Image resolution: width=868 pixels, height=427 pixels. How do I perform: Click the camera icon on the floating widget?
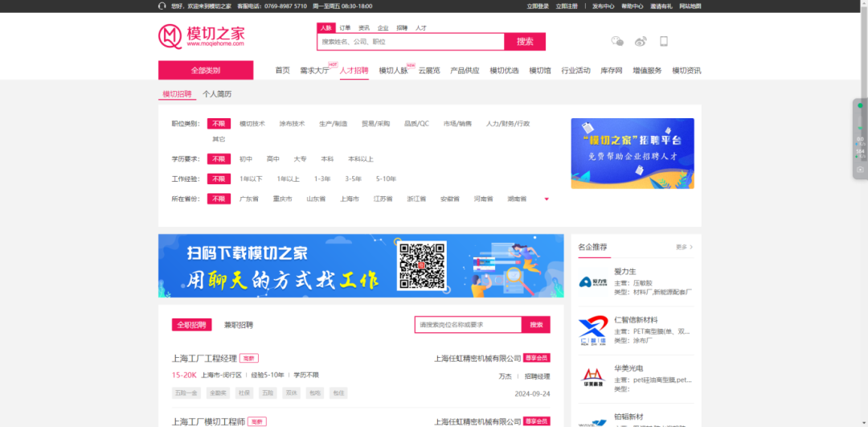coord(860,170)
